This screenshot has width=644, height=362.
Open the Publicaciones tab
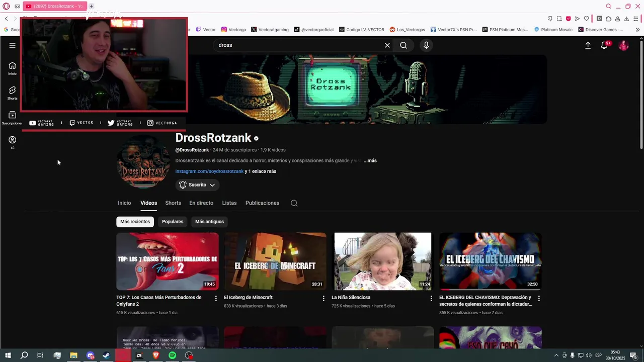[262, 203]
